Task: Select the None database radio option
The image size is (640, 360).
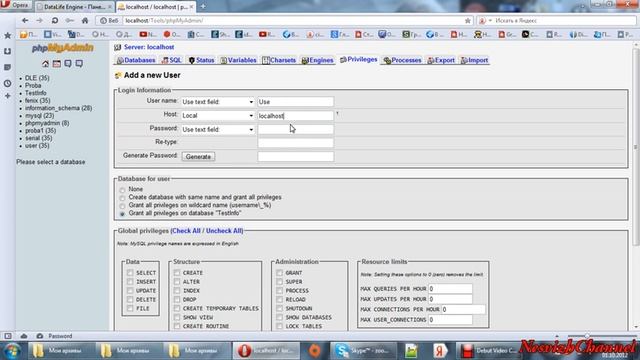Action: (122, 190)
